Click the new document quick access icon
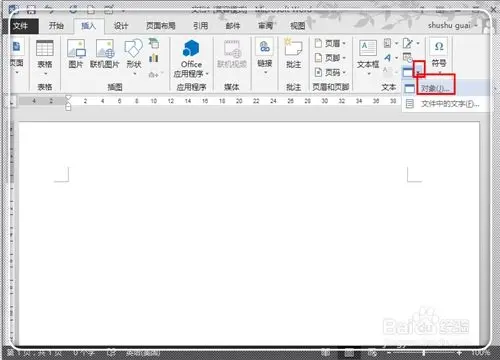This screenshot has height=360, width=500. pos(91,9)
